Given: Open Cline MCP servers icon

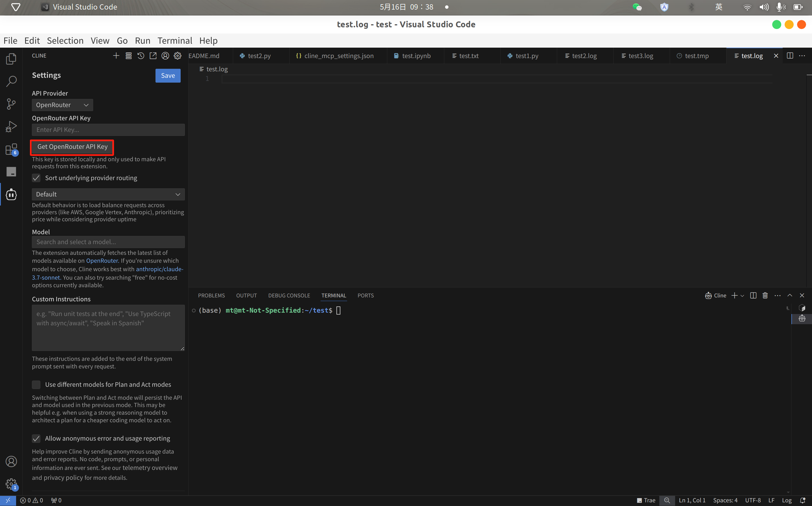Looking at the screenshot, I should pos(128,56).
